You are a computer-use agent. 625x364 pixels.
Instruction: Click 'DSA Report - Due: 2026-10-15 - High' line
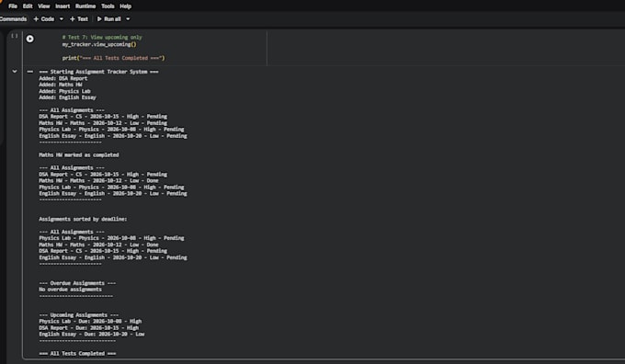[88, 328]
